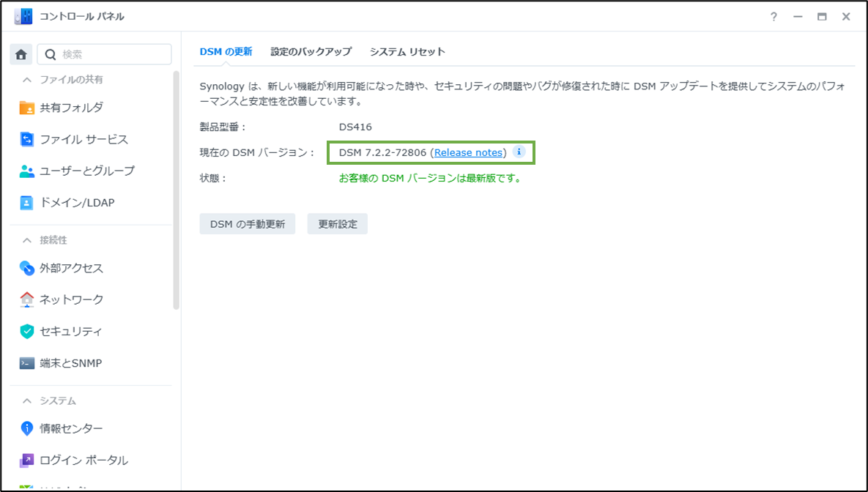This screenshot has height=492, width=868.
Task: Click the Users and Groups icon
Action: click(26, 171)
